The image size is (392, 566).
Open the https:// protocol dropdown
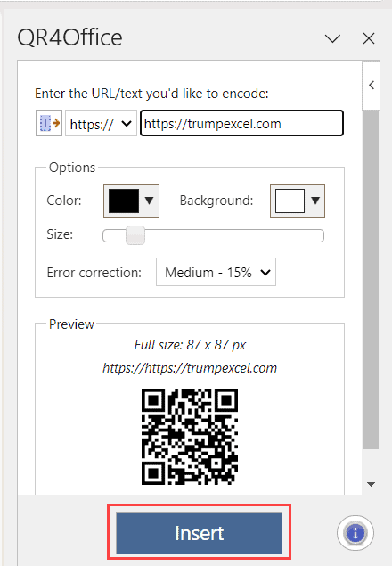click(101, 124)
